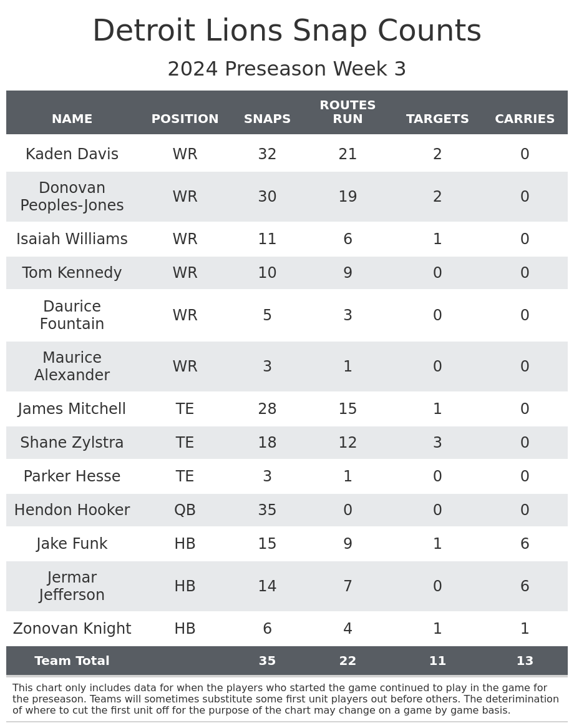Select the POSITION column header
574x728 pixels.
pos(185,119)
